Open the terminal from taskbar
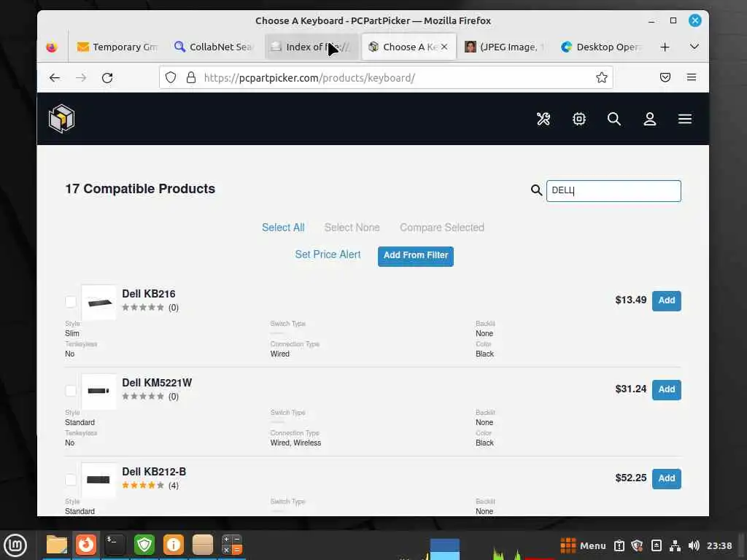Screen dimensions: 747x560 (x=115, y=545)
